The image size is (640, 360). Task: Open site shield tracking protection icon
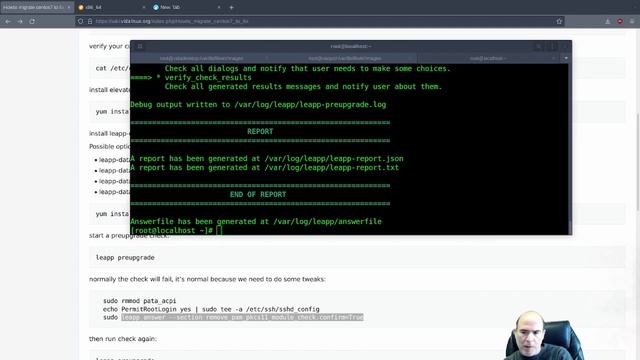tap(80, 21)
